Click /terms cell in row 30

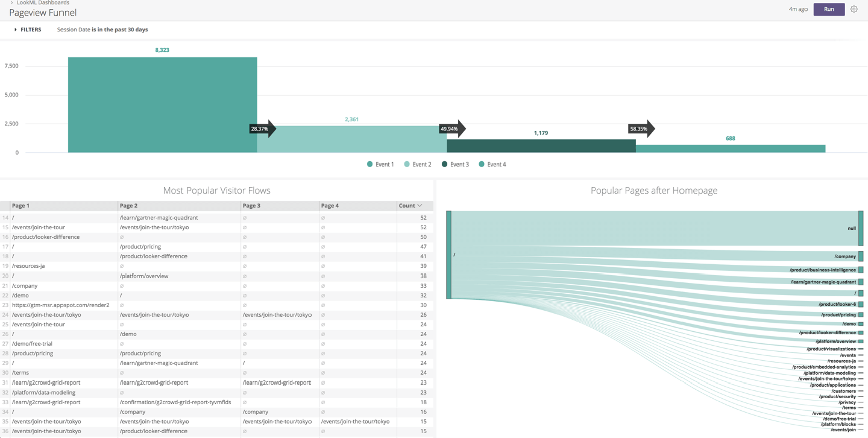click(20, 373)
